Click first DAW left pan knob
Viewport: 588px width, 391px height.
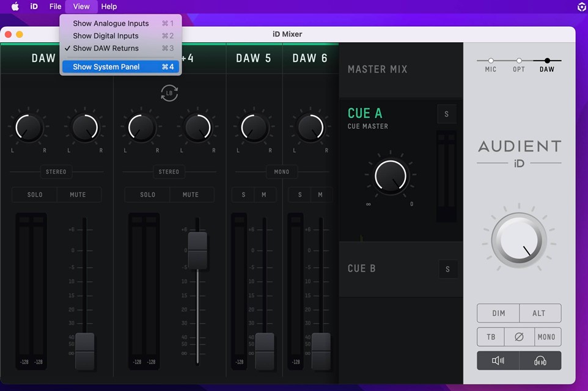pos(29,128)
